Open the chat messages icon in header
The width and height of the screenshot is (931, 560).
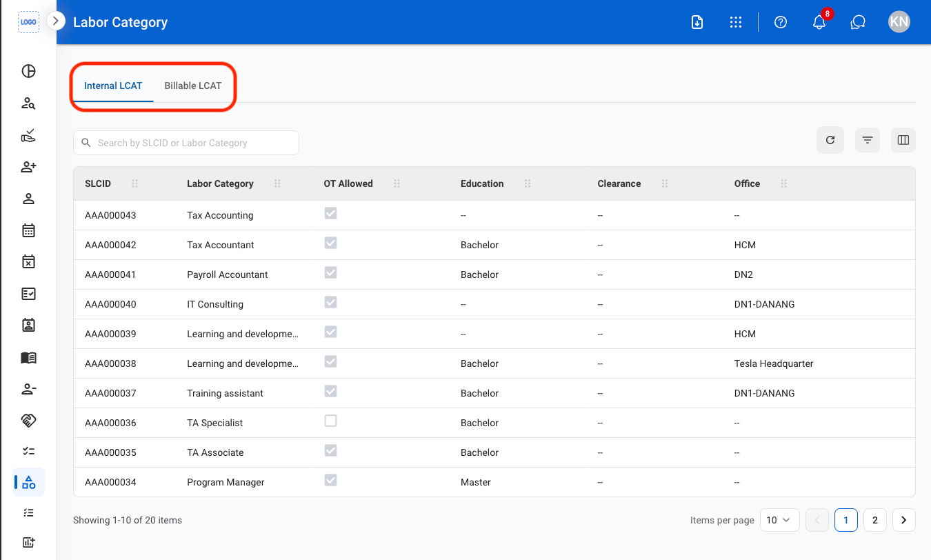(858, 22)
